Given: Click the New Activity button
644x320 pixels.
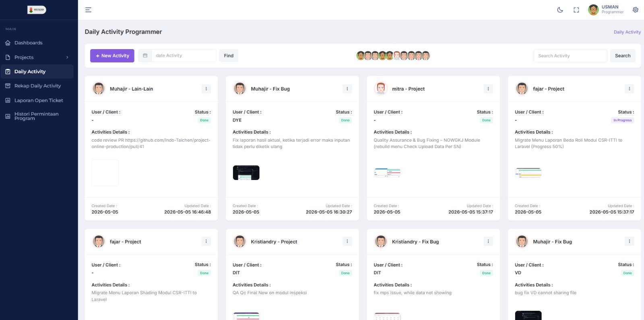Looking at the screenshot, I should click(x=112, y=56).
